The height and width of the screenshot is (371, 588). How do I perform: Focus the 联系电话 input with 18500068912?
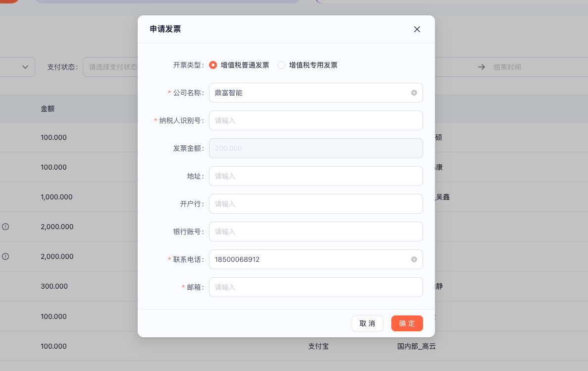[316, 259]
